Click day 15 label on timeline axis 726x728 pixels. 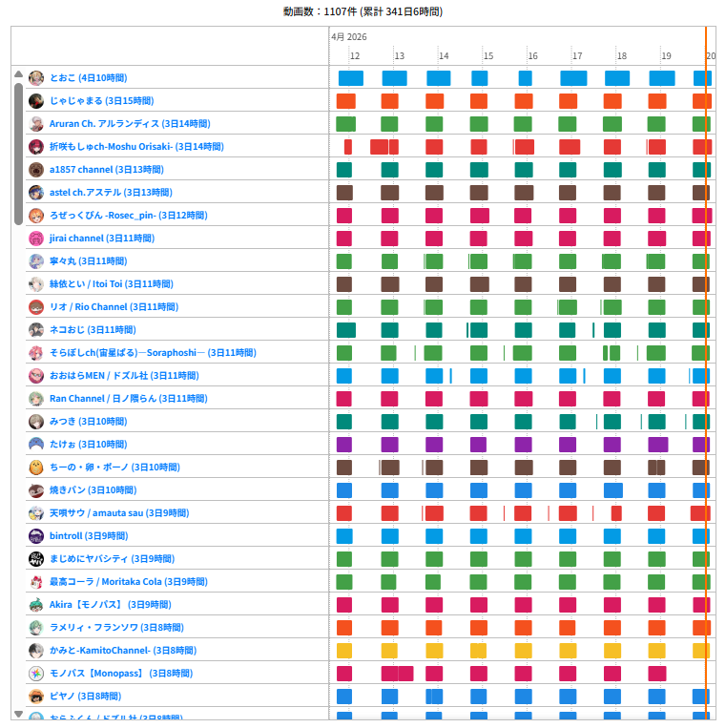[488, 56]
